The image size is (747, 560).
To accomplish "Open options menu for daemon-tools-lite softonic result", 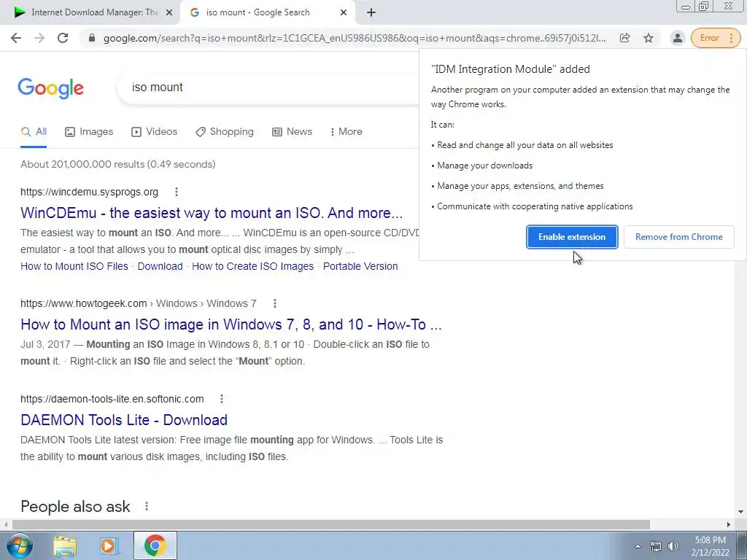I will pos(222,399).
